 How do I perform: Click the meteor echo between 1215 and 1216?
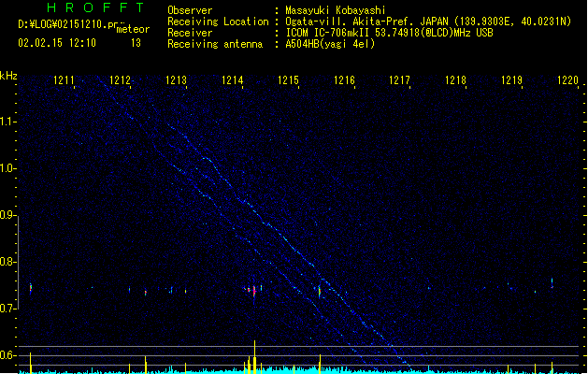[x=320, y=291]
